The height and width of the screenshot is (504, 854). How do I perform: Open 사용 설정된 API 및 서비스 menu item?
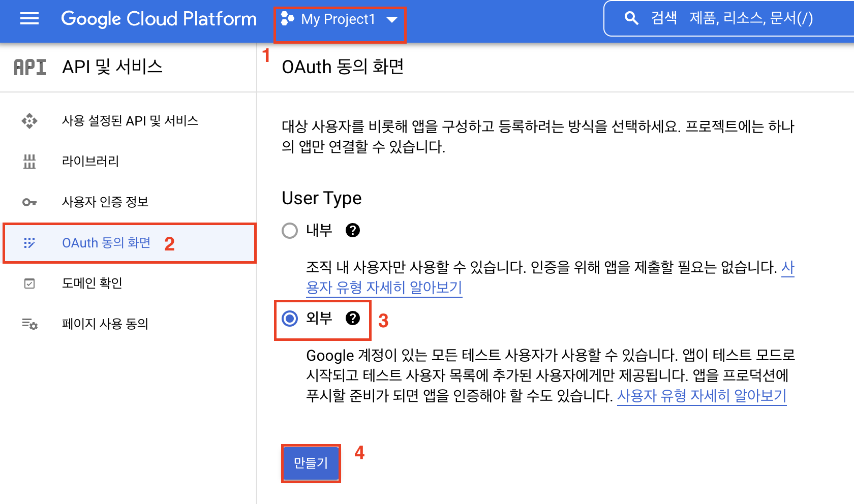click(x=128, y=121)
